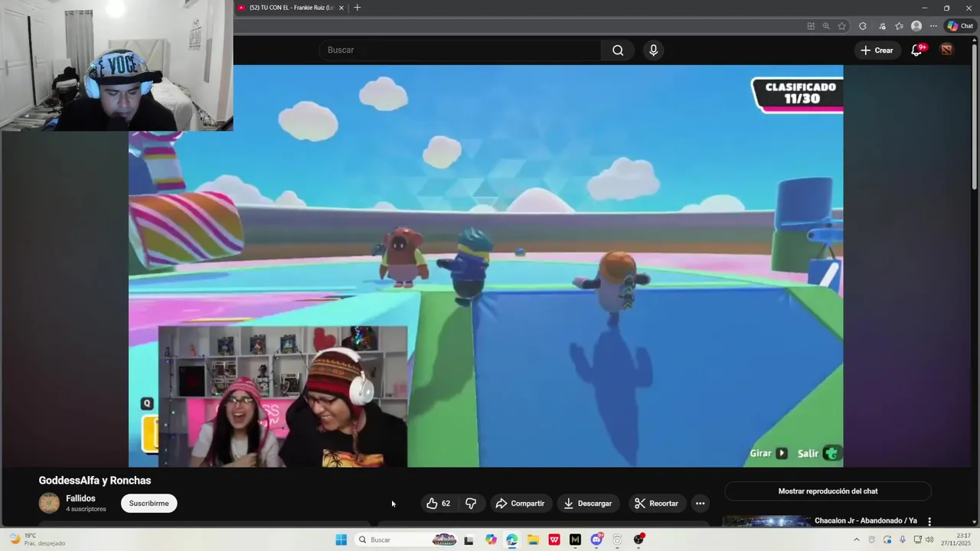This screenshot has width=980, height=551.
Task: Click the GoddessAlfa y Ronchas video title
Action: pos(95,481)
